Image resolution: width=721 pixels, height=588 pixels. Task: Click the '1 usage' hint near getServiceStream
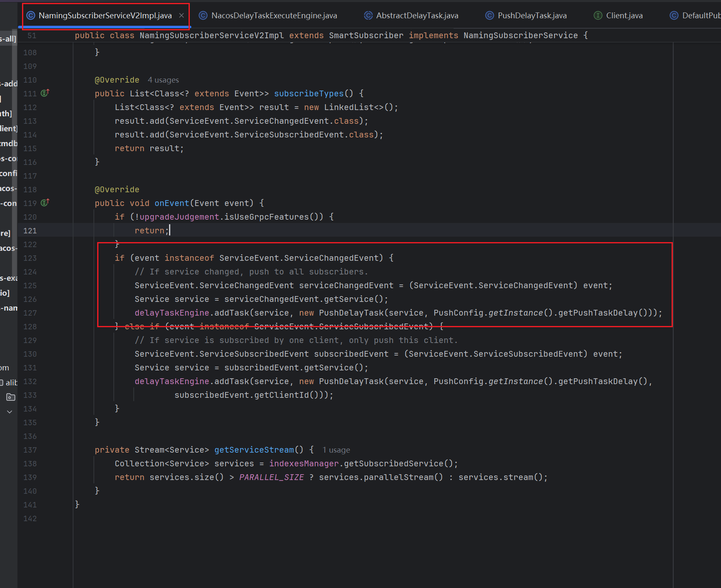(336, 450)
